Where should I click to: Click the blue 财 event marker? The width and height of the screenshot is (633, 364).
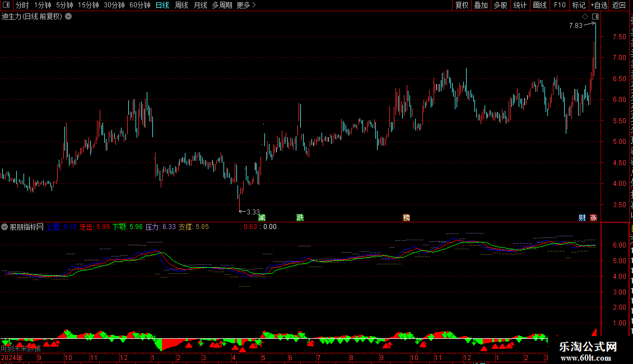[x=582, y=217]
